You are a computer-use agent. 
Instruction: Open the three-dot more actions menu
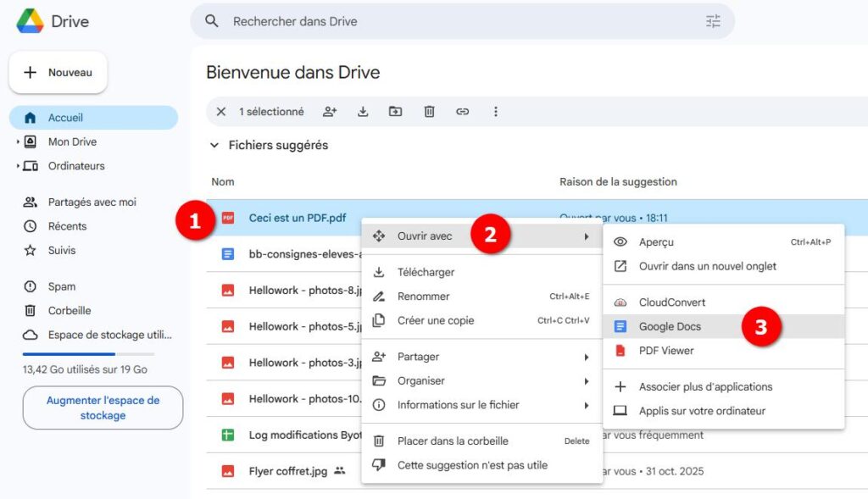pos(495,112)
